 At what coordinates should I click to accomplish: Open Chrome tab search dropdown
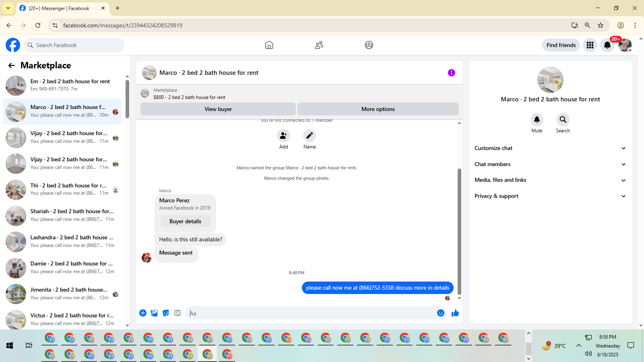8,8
